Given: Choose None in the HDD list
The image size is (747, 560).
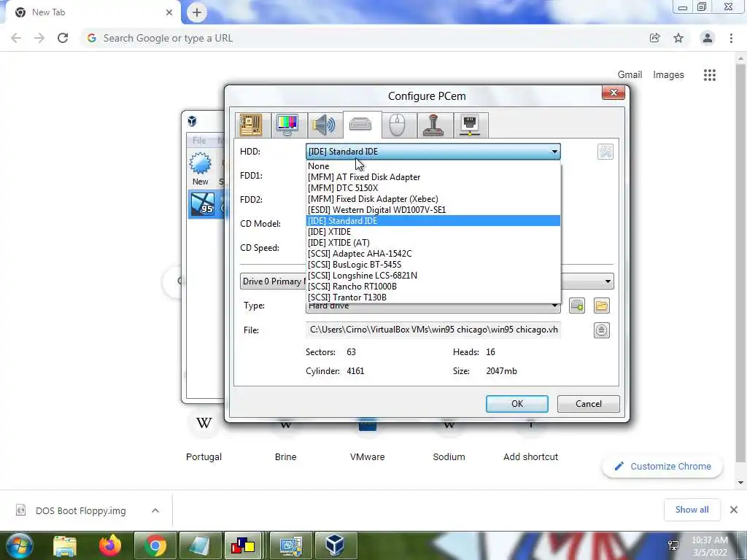Looking at the screenshot, I should [433, 166].
